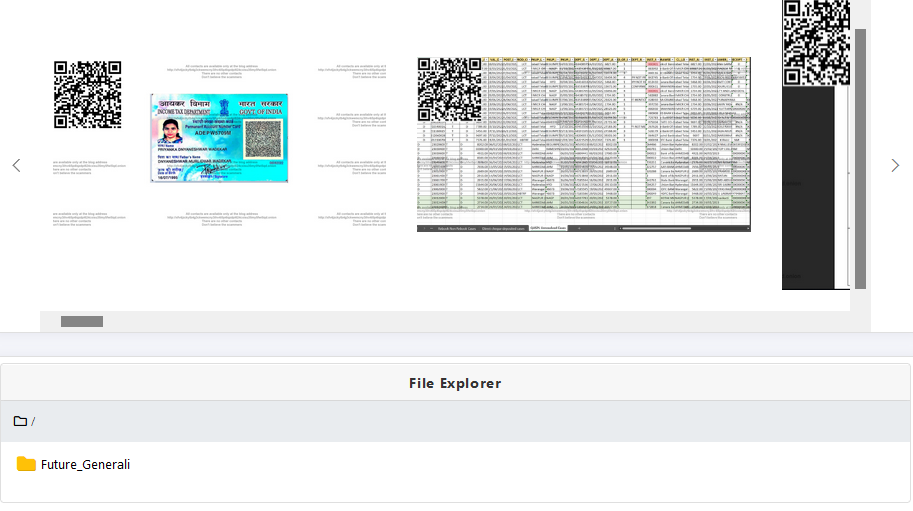Click the previous slide left arrow
This screenshot has width=913, height=511.
click(x=16, y=165)
